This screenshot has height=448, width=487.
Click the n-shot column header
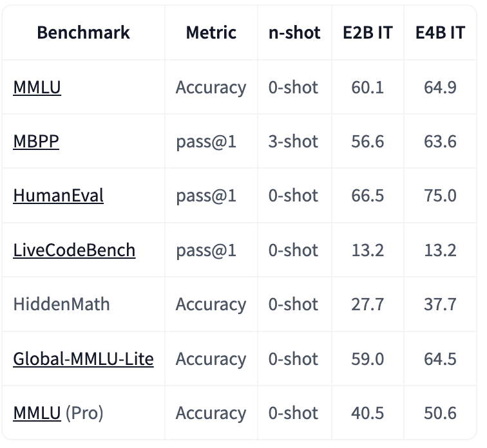pos(294,32)
